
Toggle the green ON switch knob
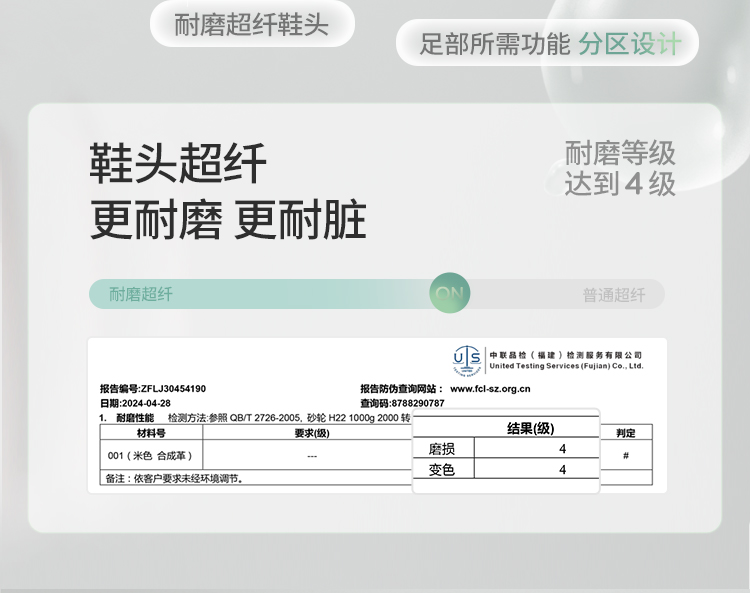point(450,293)
